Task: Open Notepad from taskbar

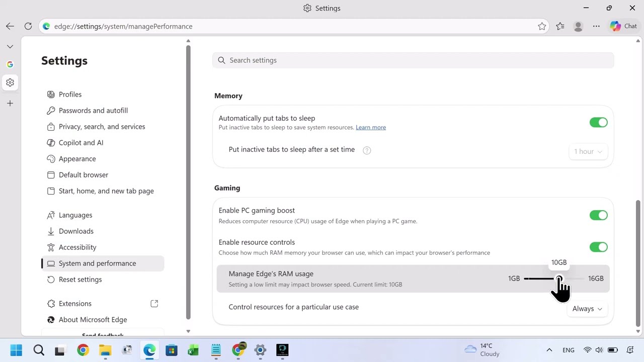Action: (216, 350)
